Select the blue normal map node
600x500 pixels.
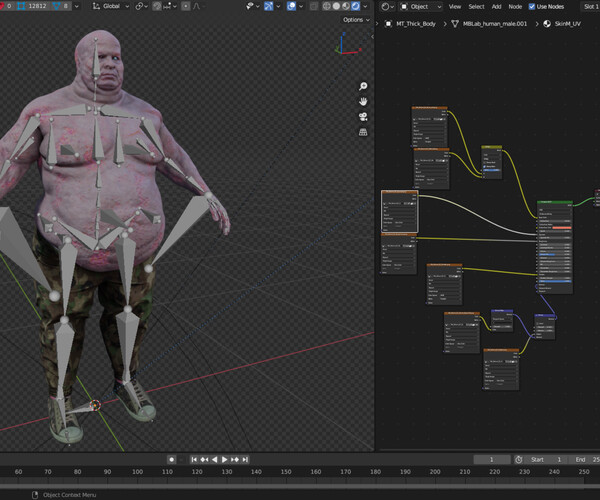click(502, 321)
